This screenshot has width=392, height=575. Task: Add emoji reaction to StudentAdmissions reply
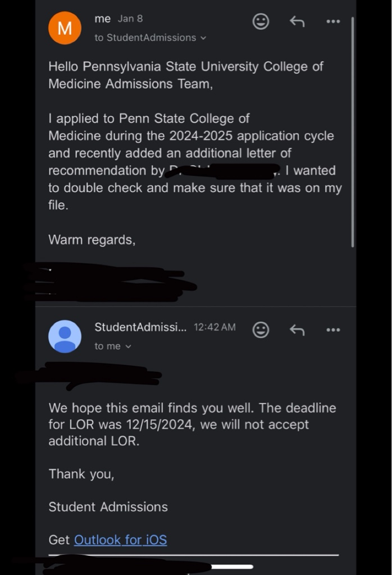[x=261, y=330]
